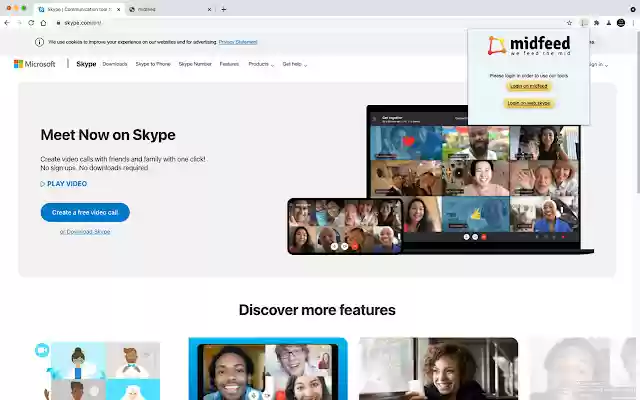Viewport: 640px width, 400px height.
Task: Click the Discover more features heading
Action: point(317,310)
